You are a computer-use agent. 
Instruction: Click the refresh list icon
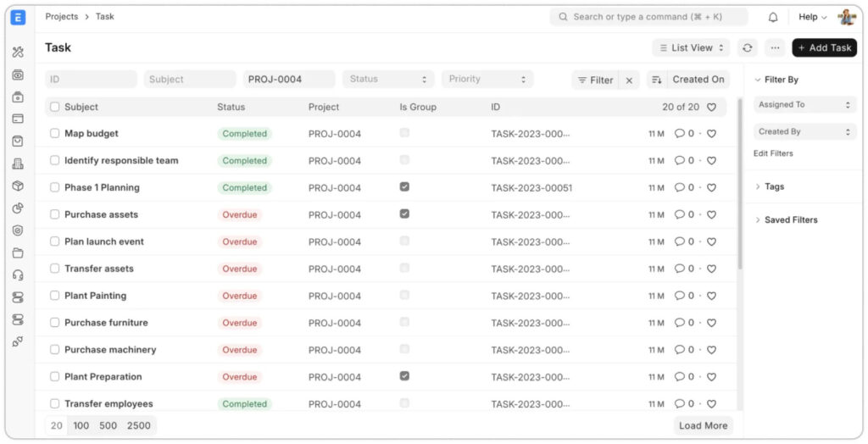coord(748,48)
